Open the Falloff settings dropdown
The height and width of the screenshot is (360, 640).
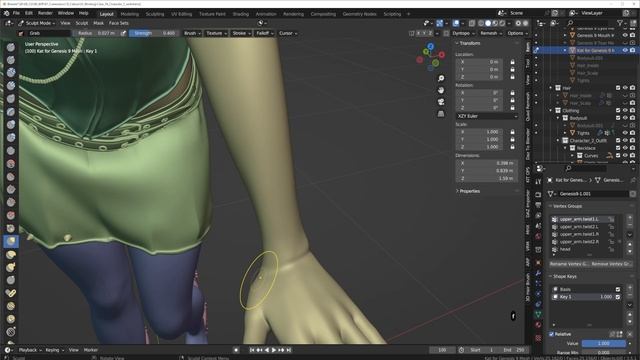coord(264,33)
